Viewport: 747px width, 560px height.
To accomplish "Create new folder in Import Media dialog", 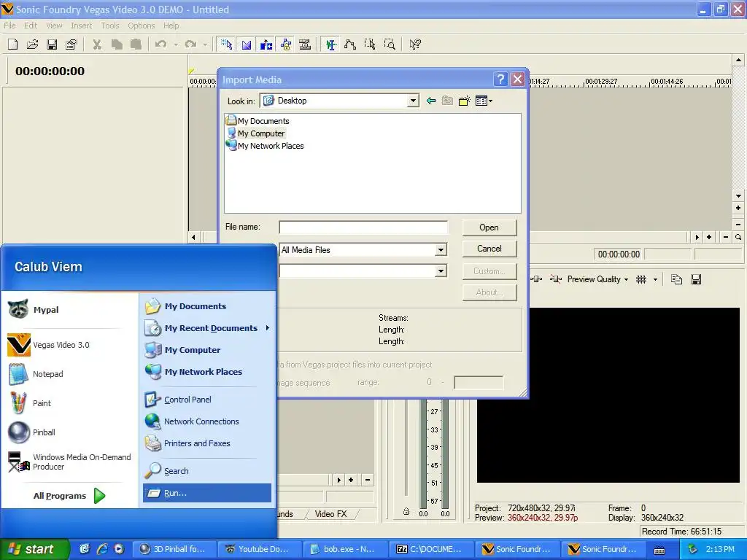I will (x=464, y=101).
